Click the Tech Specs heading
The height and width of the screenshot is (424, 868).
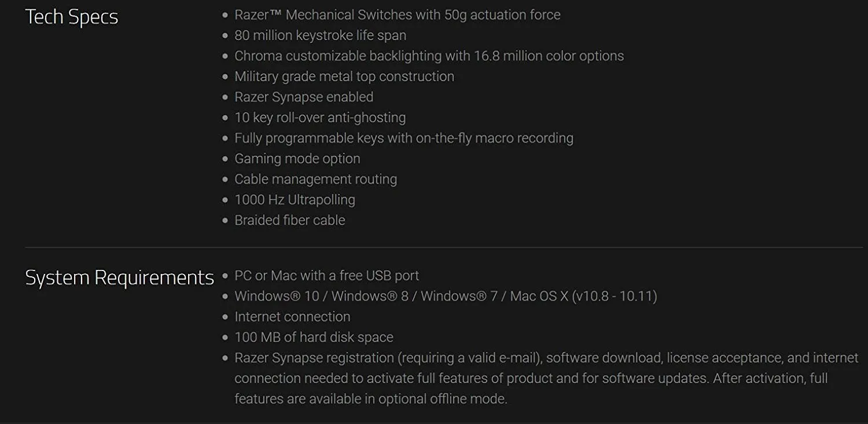(x=72, y=17)
